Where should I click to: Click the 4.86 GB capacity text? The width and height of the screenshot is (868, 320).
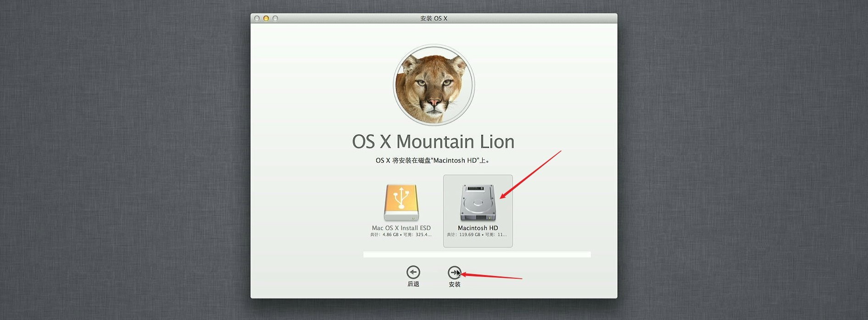[390, 235]
